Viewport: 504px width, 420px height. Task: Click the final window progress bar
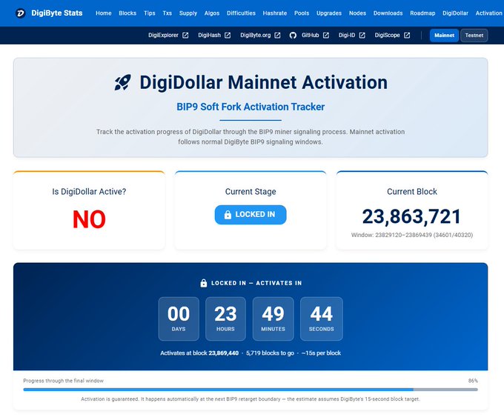pyautogui.click(x=251, y=390)
